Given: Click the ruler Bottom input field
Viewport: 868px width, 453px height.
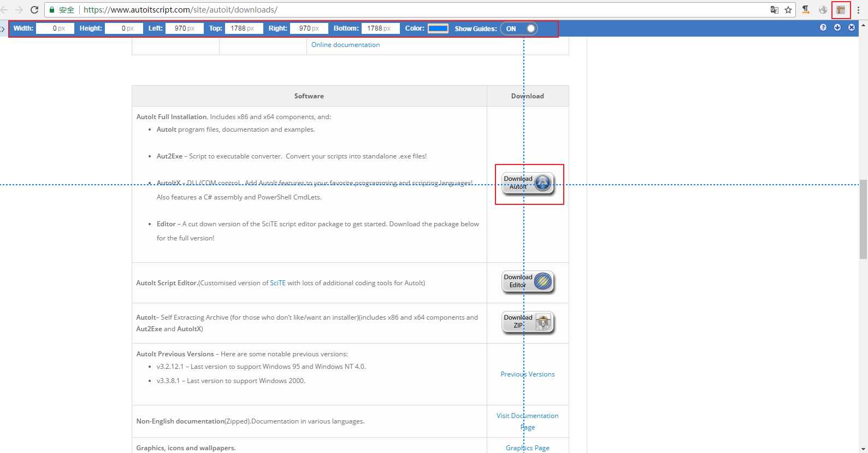Looking at the screenshot, I should coord(381,28).
